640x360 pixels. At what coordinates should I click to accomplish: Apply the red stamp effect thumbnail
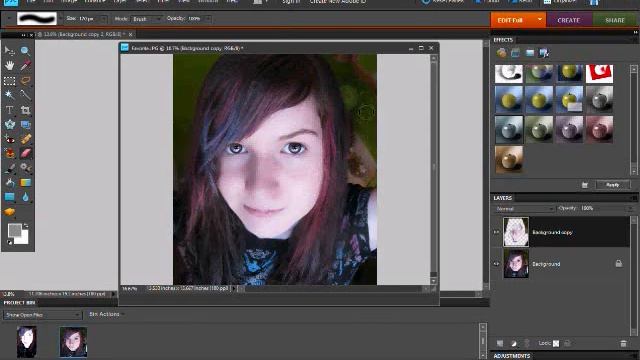pyautogui.click(x=599, y=74)
